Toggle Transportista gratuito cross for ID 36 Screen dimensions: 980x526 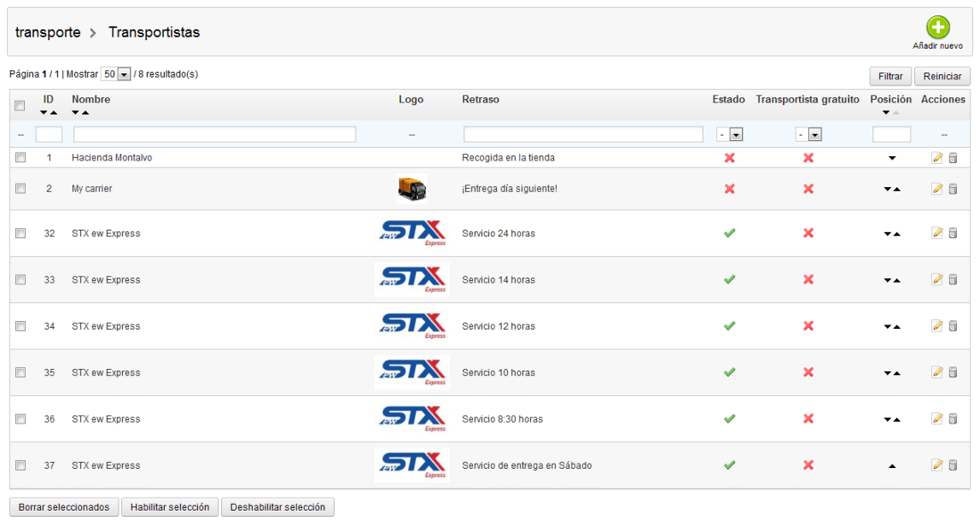[808, 418]
